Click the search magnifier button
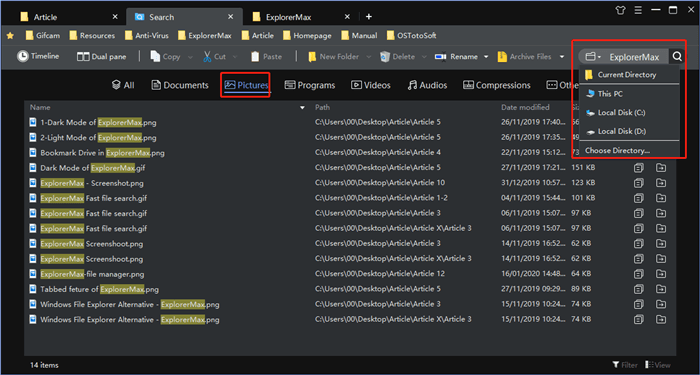The image size is (700, 375). 677,57
